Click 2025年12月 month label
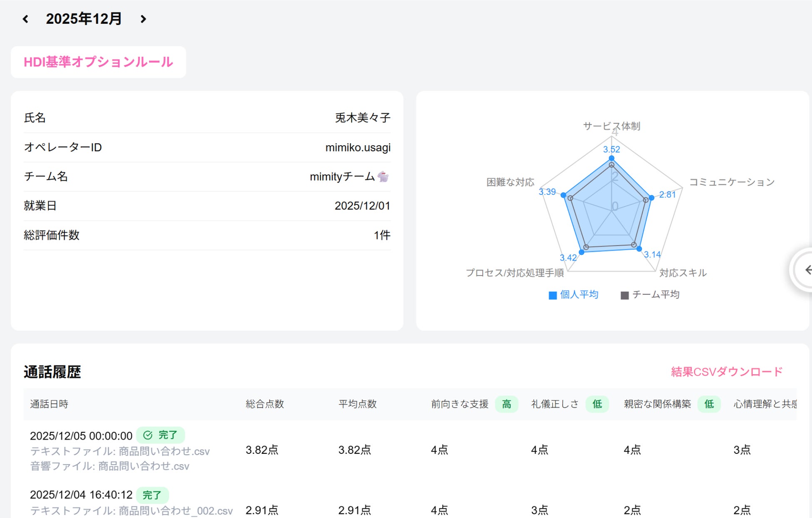This screenshot has width=812, height=518. point(84,19)
